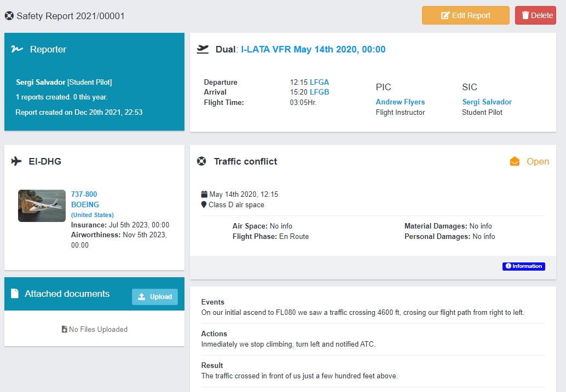Click the blue Information badge
This screenshot has width=566, height=392.
523,266
